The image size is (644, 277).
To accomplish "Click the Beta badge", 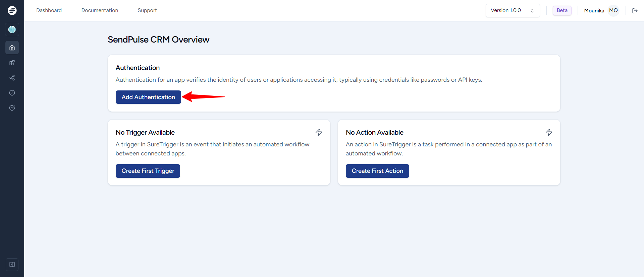I will pyautogui.click(x=562, y=10).
